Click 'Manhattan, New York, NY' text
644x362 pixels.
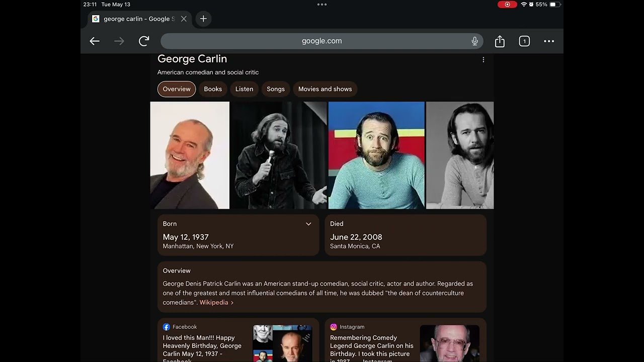pos(198,246)
